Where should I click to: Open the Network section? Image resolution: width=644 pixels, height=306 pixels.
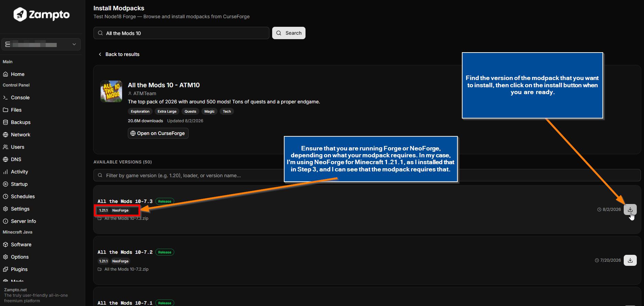point(21,135)
